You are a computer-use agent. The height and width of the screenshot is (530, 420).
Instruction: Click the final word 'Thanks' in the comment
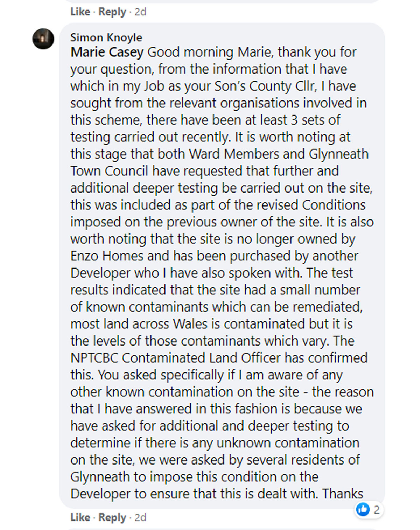(343, 494)
